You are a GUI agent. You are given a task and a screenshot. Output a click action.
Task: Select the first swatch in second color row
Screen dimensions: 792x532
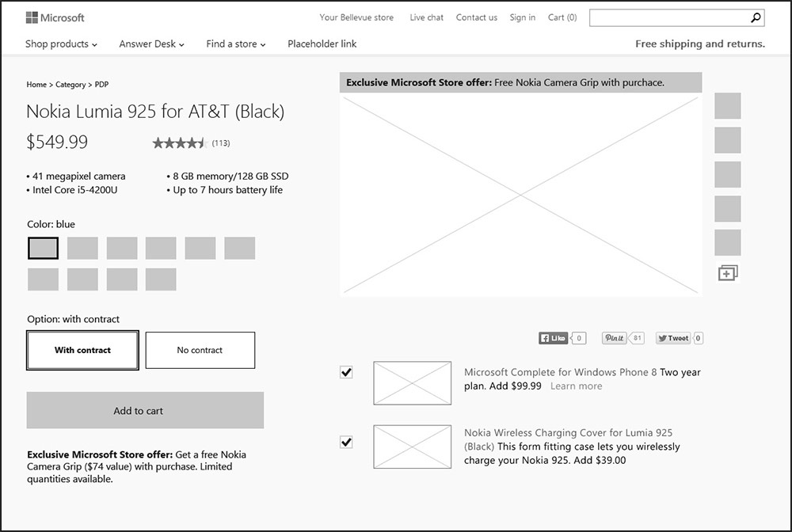(43, 279)
